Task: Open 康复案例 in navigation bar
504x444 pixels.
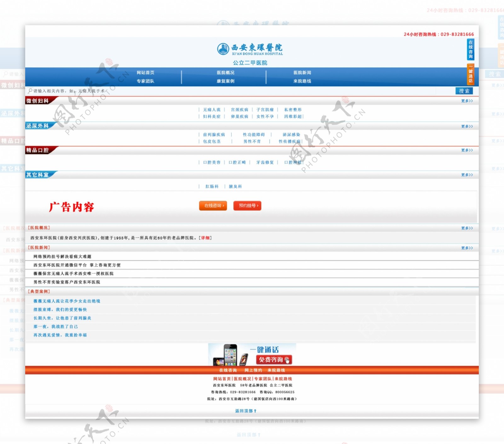Action: (226, 81)
